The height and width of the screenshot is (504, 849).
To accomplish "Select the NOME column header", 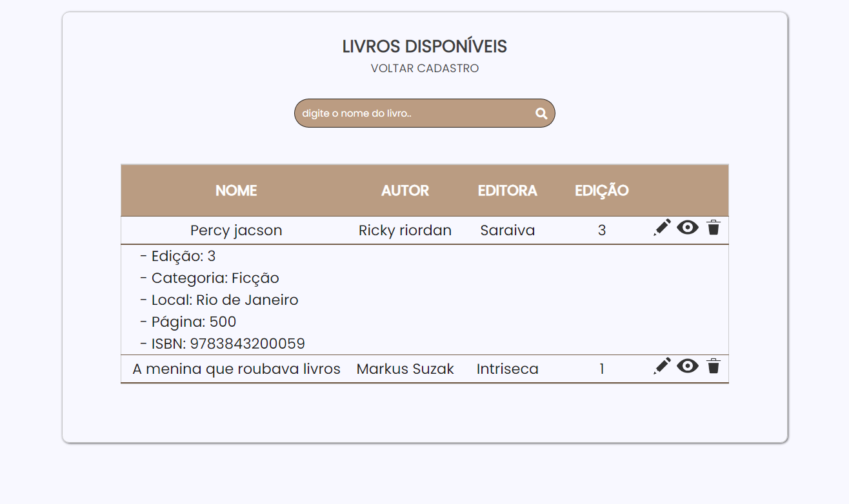I will 236,190.
